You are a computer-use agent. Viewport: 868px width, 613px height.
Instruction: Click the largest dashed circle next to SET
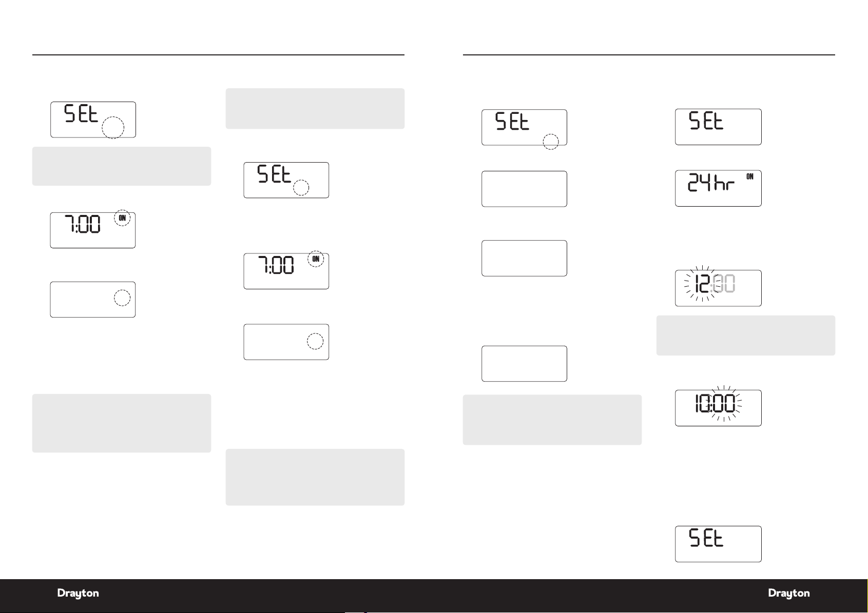tap(113, 127)
